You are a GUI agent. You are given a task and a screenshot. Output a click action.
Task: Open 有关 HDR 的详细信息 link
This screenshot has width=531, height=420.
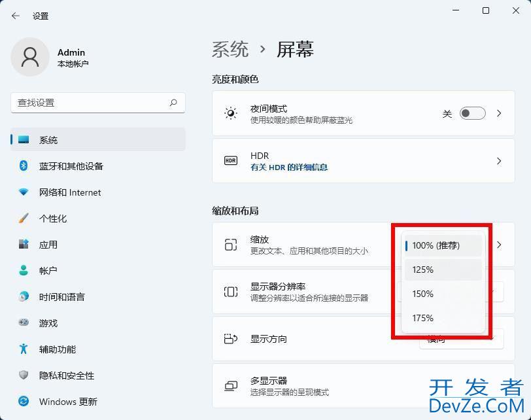pos(289,167)
